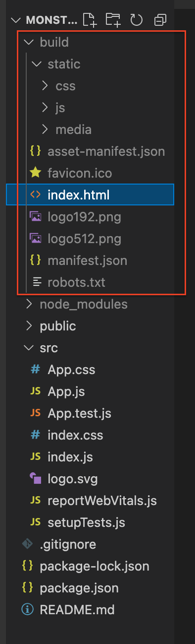Click the braces icon of package.json

[x=28, y=588]
